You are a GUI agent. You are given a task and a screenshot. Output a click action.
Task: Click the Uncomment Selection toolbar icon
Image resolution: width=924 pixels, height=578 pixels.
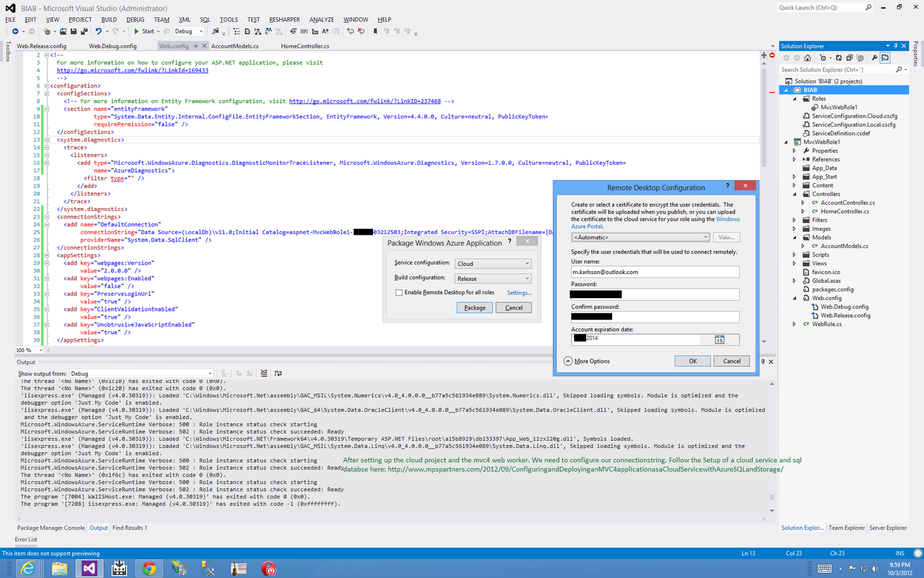pyautogui.click(x=361, y=31)
